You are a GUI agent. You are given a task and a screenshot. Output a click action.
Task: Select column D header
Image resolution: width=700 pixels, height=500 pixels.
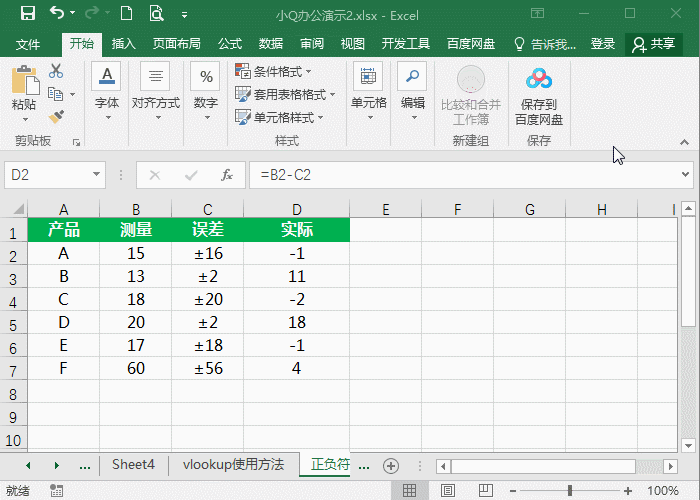pos(296,209)
